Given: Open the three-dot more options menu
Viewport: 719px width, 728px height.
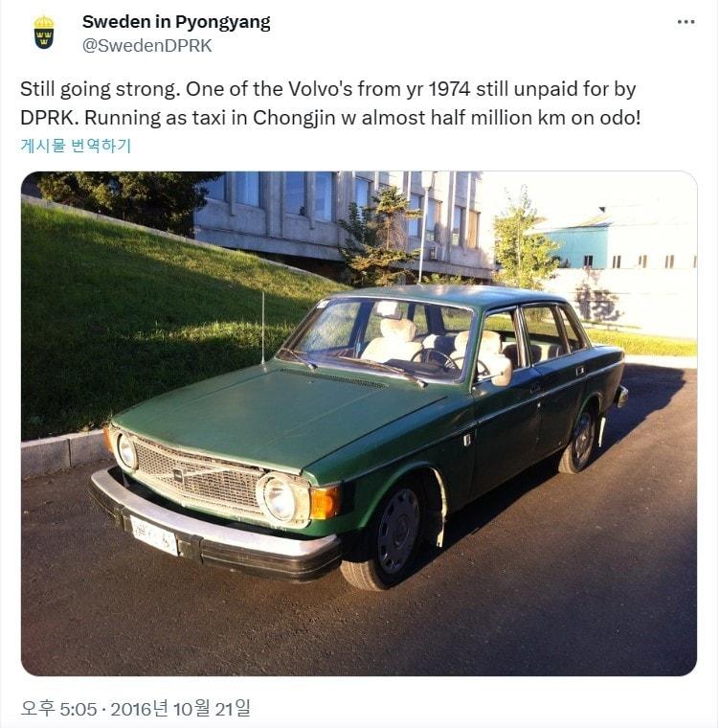Looking at the screenshot, I should tap(685, 22).
